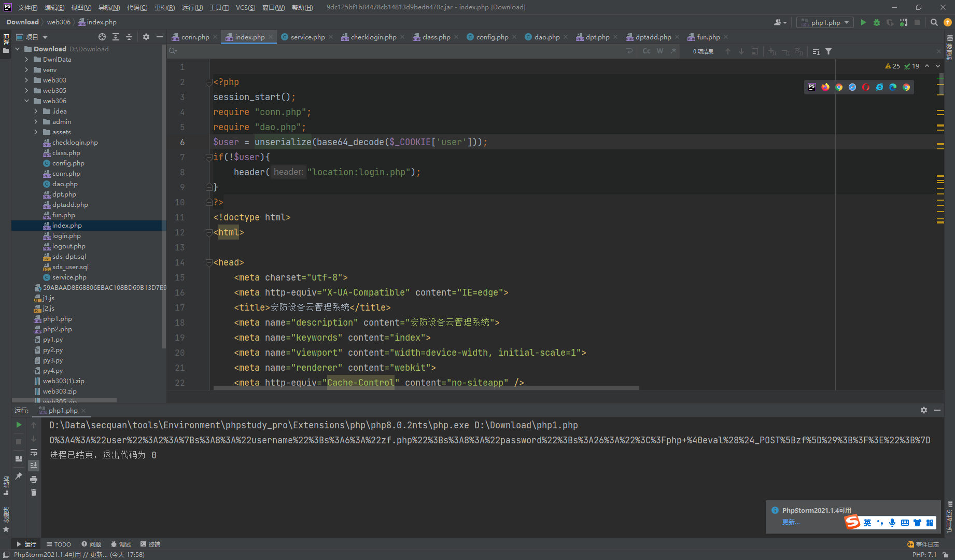Expand all in Project panel
This screenshot has height=560, width=955.
[x=116, y=37]
